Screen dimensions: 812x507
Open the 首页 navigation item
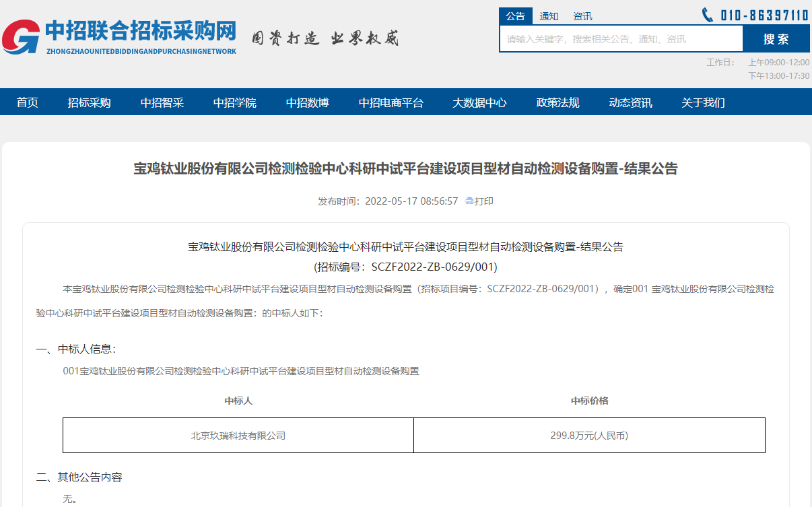click(28, 102)
